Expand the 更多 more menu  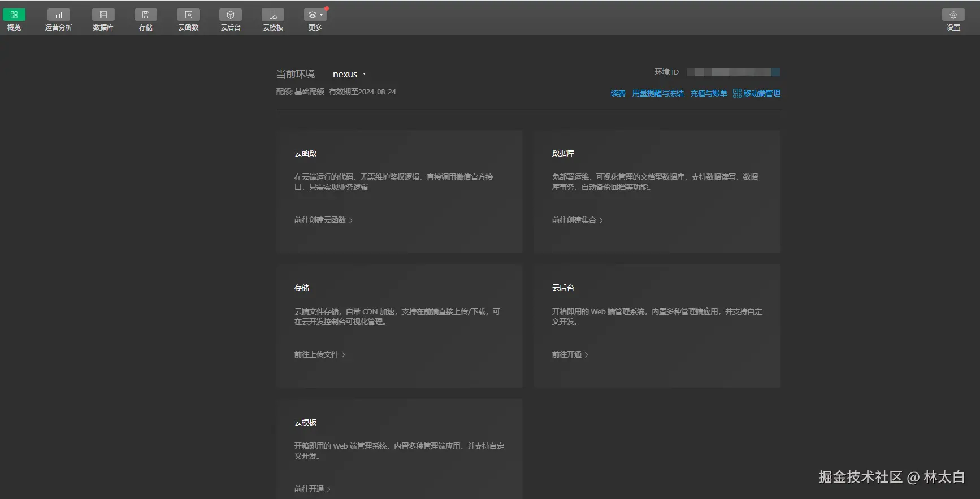[x=315, y=15]
